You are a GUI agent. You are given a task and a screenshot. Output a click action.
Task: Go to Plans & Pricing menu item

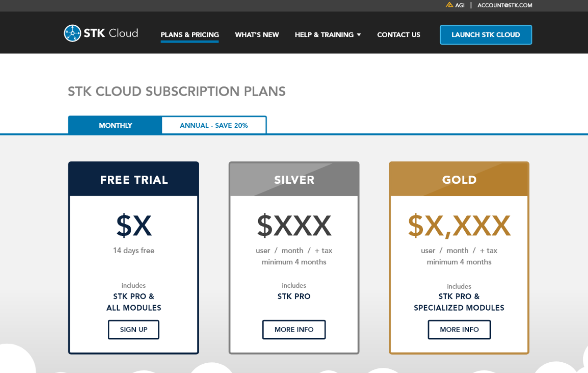pyautogui.click(x=189, y=35)
